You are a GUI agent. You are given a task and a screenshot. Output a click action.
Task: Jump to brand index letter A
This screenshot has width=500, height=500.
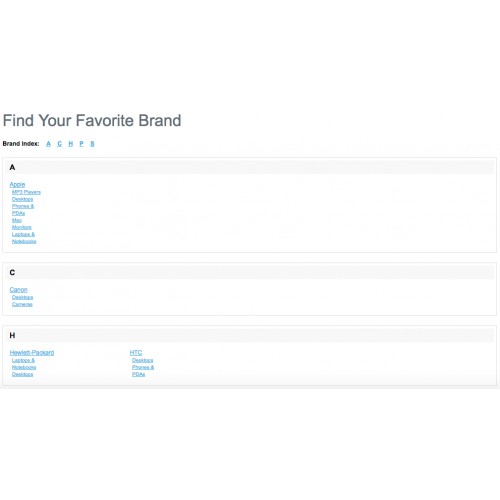[x=48, y=144]
